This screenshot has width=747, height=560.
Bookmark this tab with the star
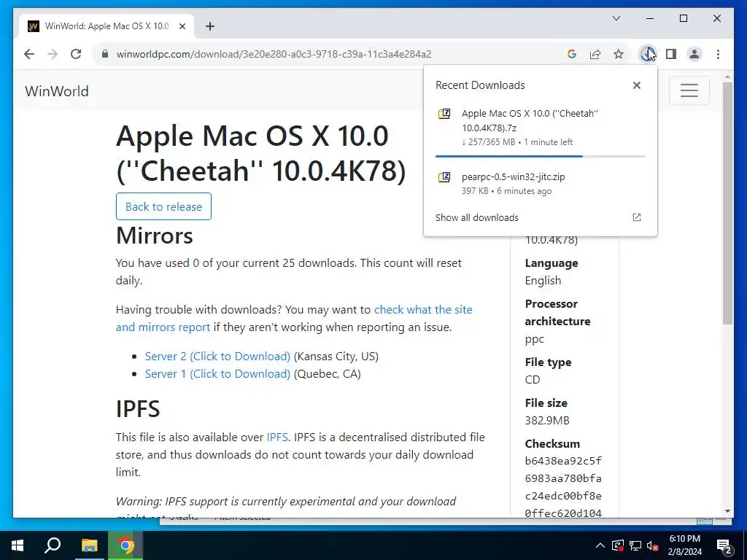point(619,54)
